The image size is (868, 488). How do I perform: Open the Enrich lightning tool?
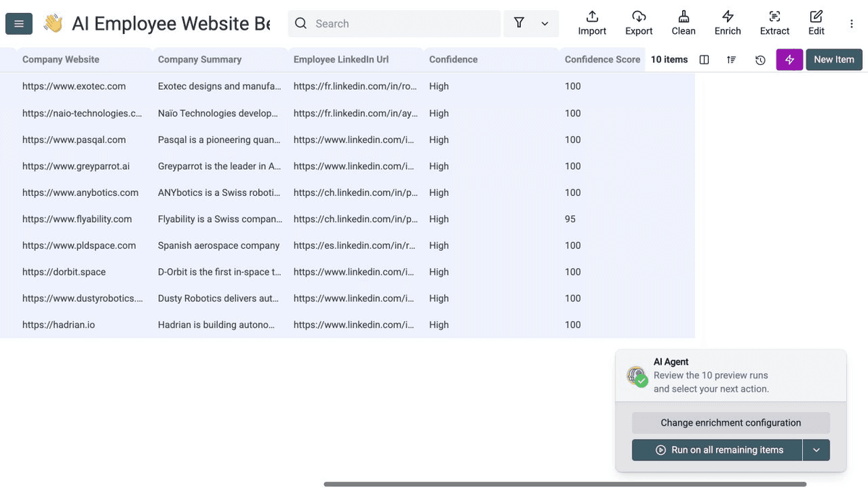[x=728, y=23]
